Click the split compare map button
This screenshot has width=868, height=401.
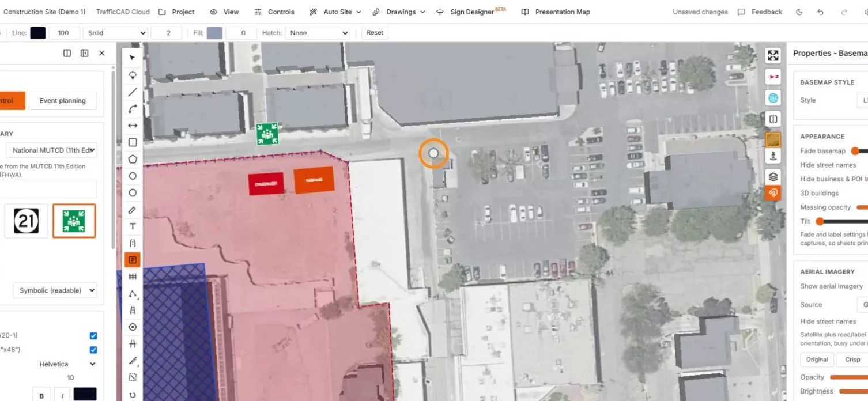(x=773, y=119)
